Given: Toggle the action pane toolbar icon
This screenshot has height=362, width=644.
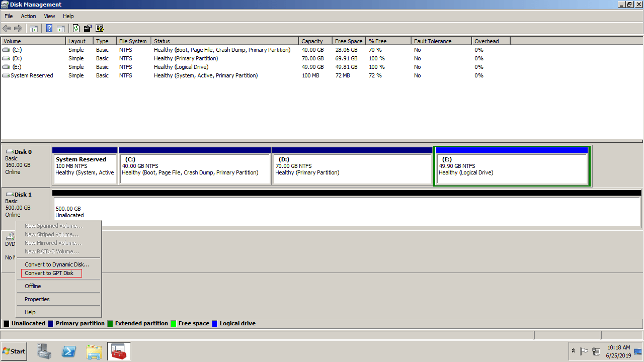Looking at the screenshot, I should (61, 29).
